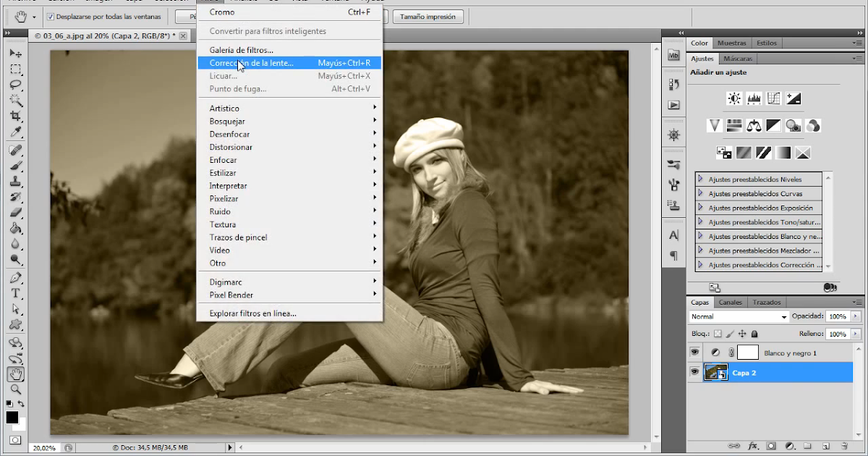Add an Exposure adjustment

pyautogui.click(x=793, y=98)
